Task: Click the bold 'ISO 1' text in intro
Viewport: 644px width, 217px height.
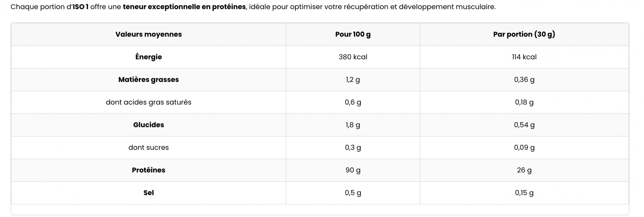Action: pyautogui.click(x=80, y=7)
